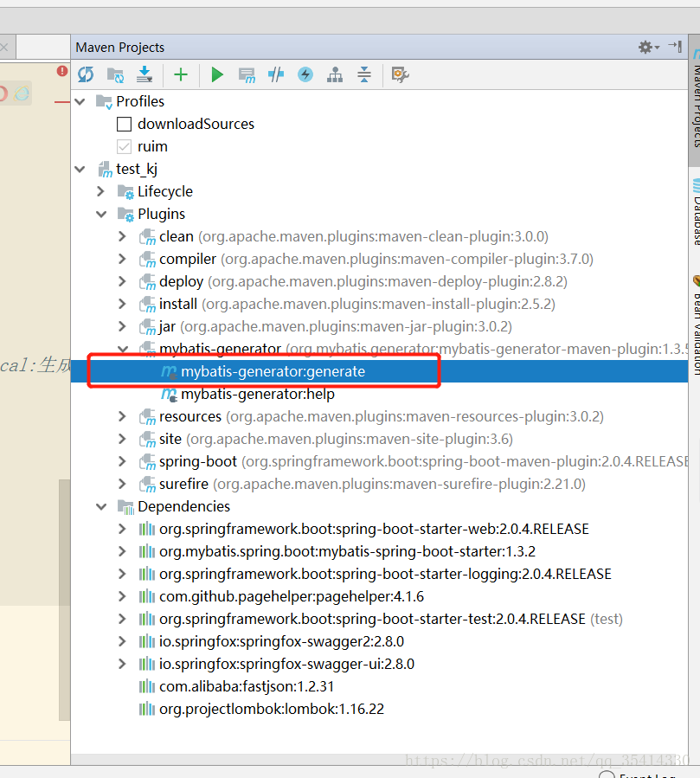Collapse the Plugins node

[100, 214]
